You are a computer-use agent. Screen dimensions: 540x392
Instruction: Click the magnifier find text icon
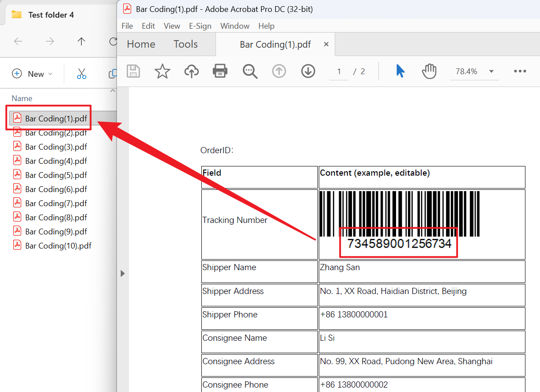[250, 71]
